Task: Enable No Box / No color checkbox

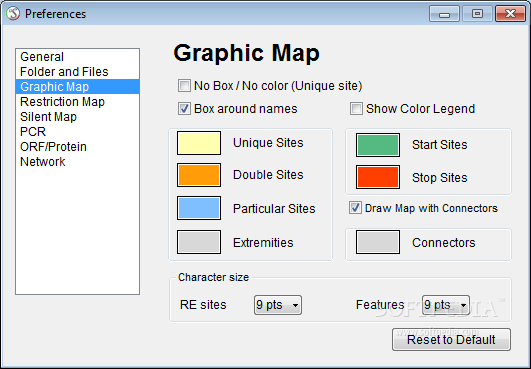Action: coord(184,86)
